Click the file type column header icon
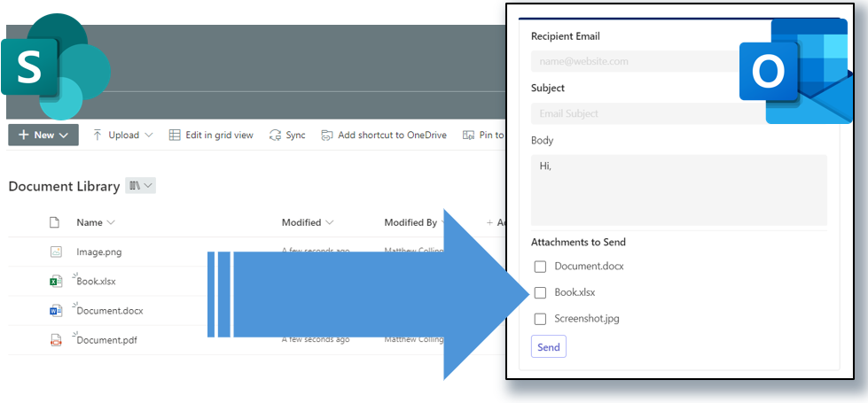Image resolution: width=868 pixels, height=403 pixels. [x=54, y=222]
